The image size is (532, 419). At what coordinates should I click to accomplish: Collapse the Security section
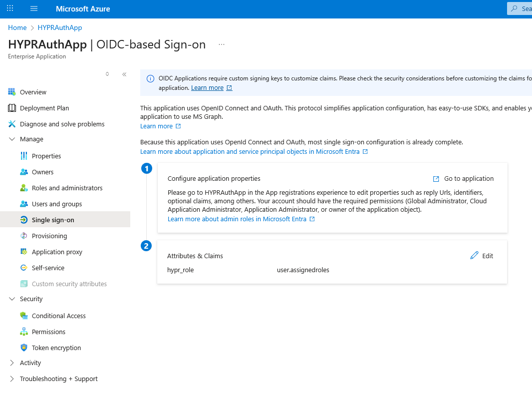pyautogui.click(x=12, y=299)
